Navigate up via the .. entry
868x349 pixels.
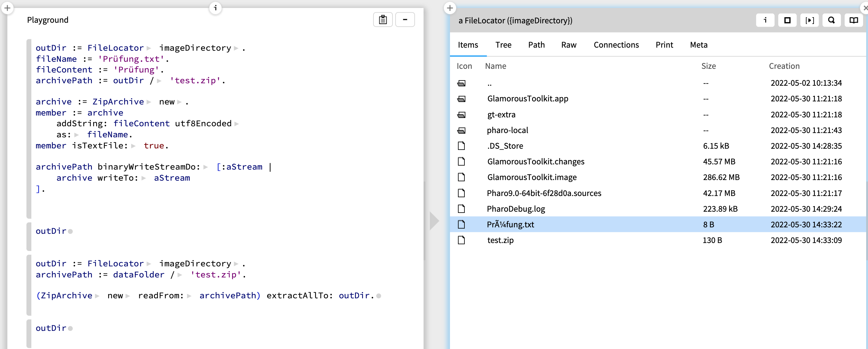tap(489, 83)
